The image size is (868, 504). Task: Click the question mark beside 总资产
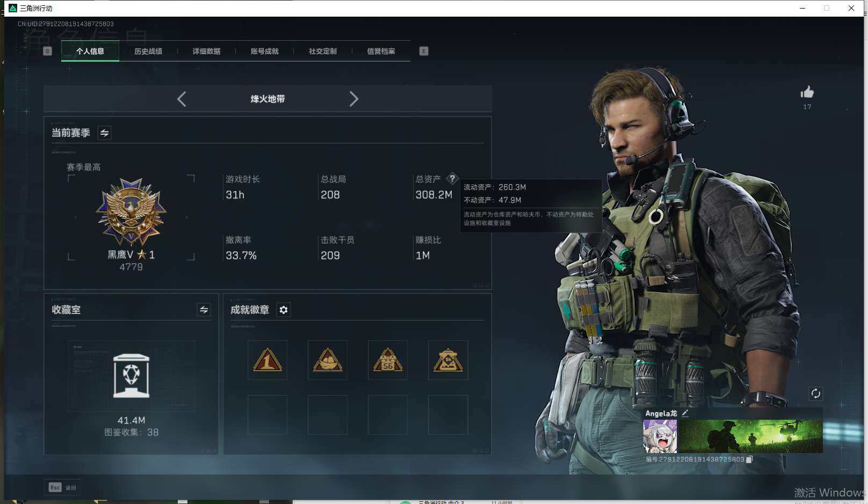[x=453, y=179]
